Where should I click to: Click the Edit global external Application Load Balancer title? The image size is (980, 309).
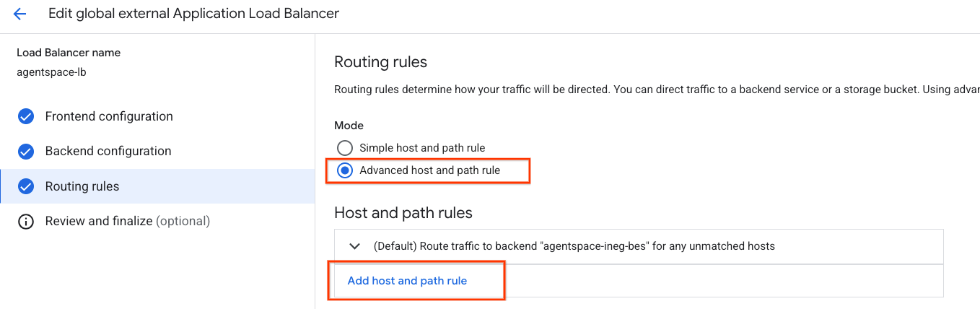pyautogui.click(x=193, y=14)
